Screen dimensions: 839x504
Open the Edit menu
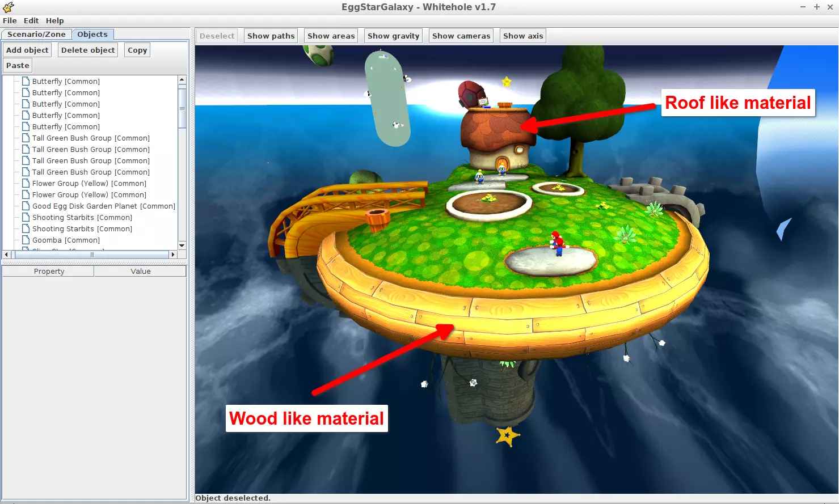pyautogui.click(x=31, y=20)
